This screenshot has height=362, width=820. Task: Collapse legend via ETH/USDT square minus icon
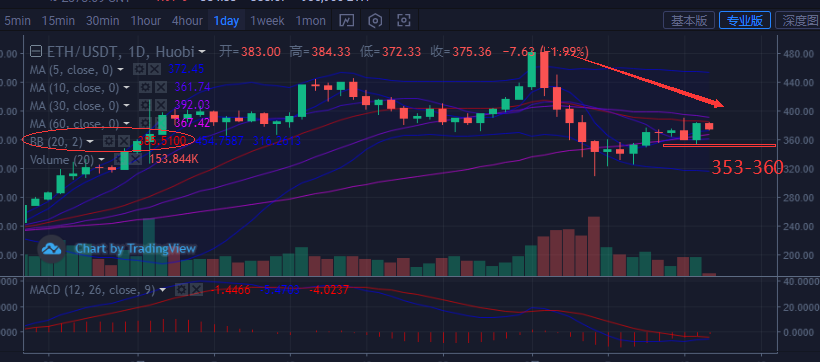click(x=36, y=51)
